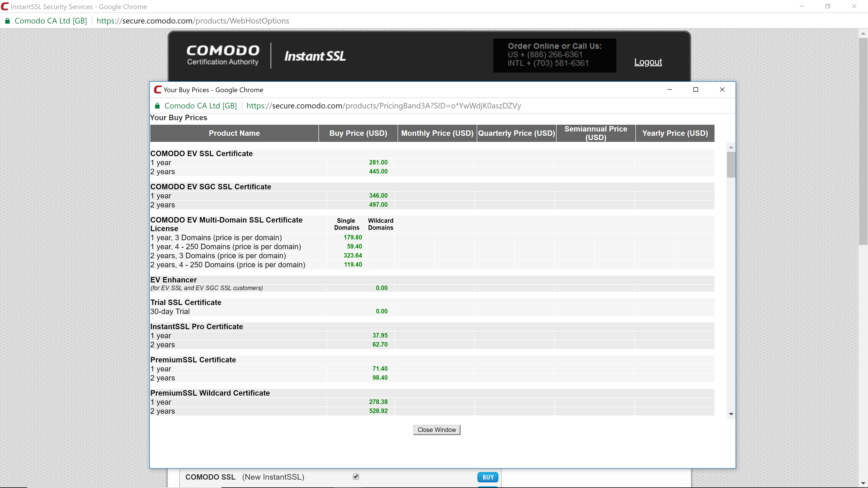Click the Wildcard Domains subheader
This screenshot has height=488, width=868.
tap(380, 224)
